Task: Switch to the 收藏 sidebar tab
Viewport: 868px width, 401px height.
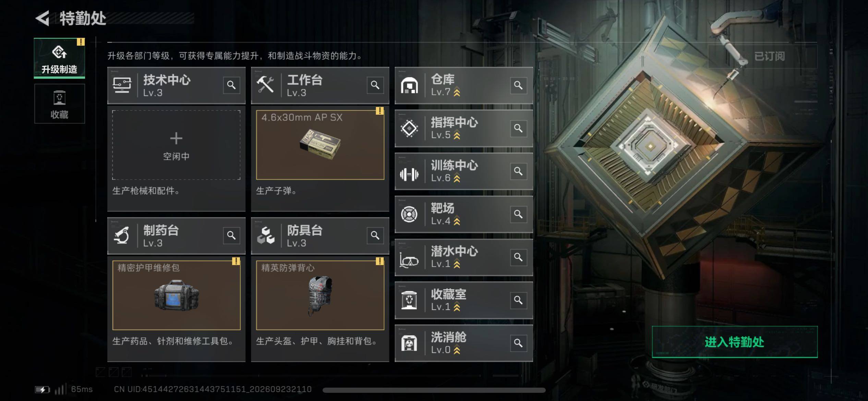Action: 59,104
